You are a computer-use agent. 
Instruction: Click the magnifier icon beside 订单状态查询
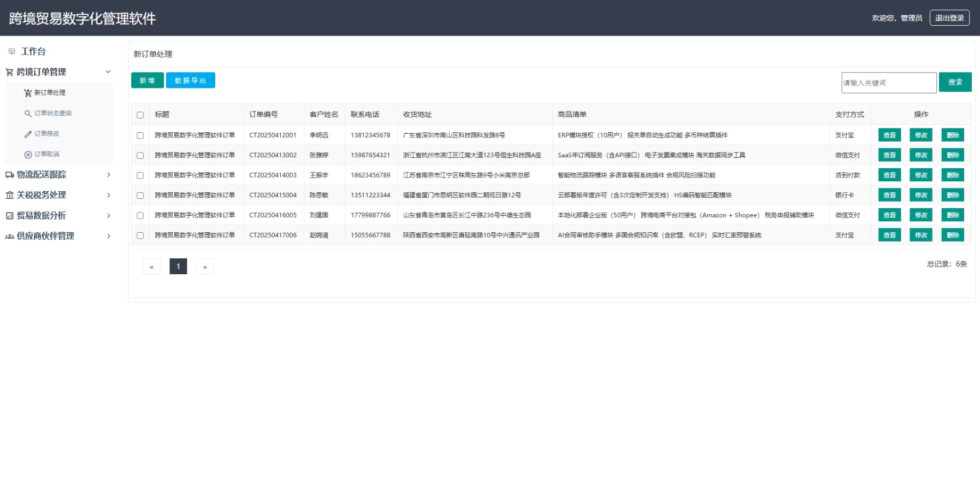click(28, 114)
